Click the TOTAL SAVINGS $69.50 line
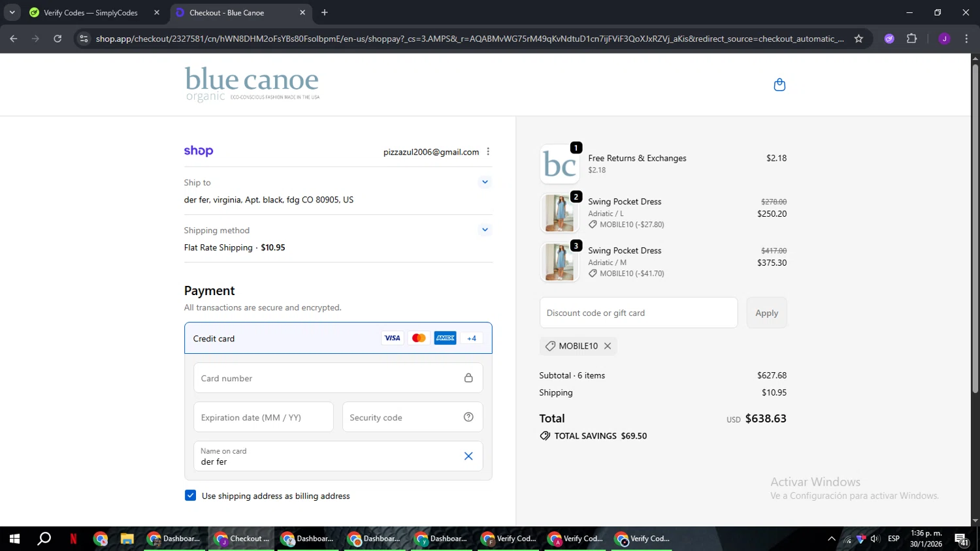This screenshot has height=551, width=980. (593, 436)
